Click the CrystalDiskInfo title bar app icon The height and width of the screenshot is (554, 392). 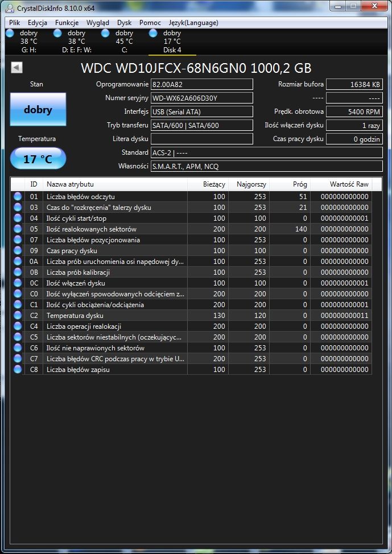(x=10, y=7)
